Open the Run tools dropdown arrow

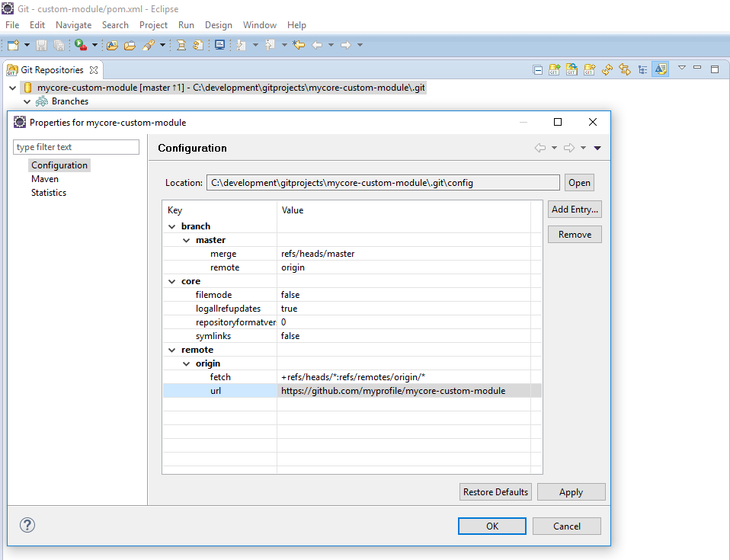[x=94, y=45]
